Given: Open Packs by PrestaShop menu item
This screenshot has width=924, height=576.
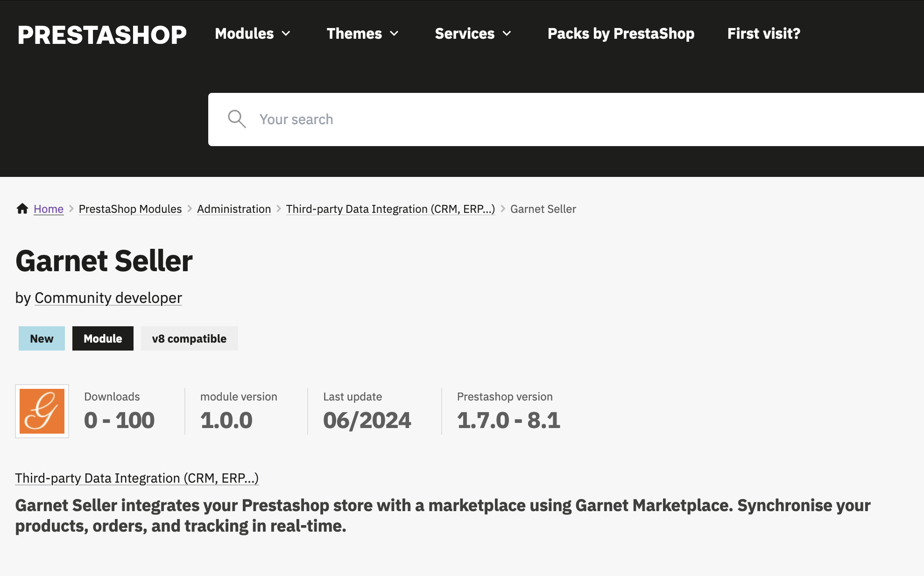Looking at the screenshot, I should coord(621,34).
